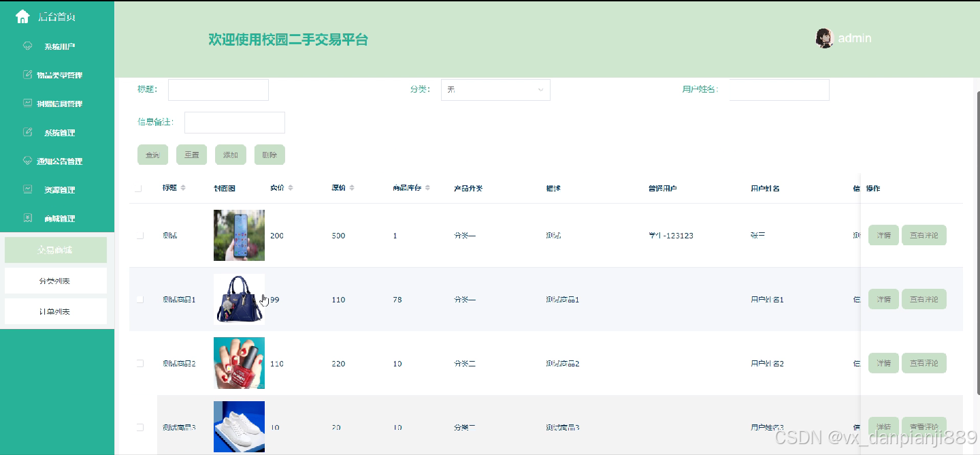Click the 用户姓名2 cell
The height and width of the screenshot is (455, 980).
click(x=767, y=364)
